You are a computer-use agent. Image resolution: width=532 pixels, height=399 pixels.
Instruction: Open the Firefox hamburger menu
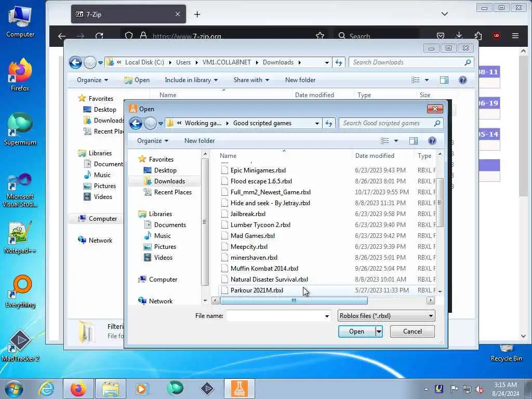tap(515, 36)
